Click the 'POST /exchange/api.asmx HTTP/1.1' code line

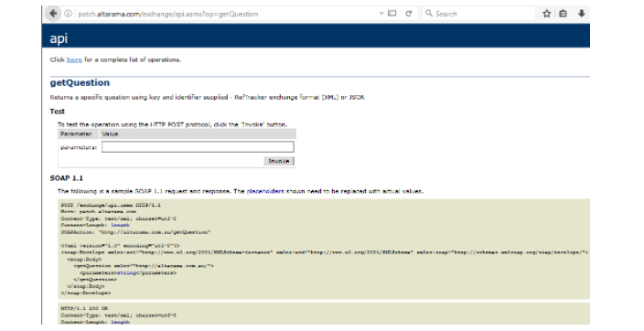[111, 205]
